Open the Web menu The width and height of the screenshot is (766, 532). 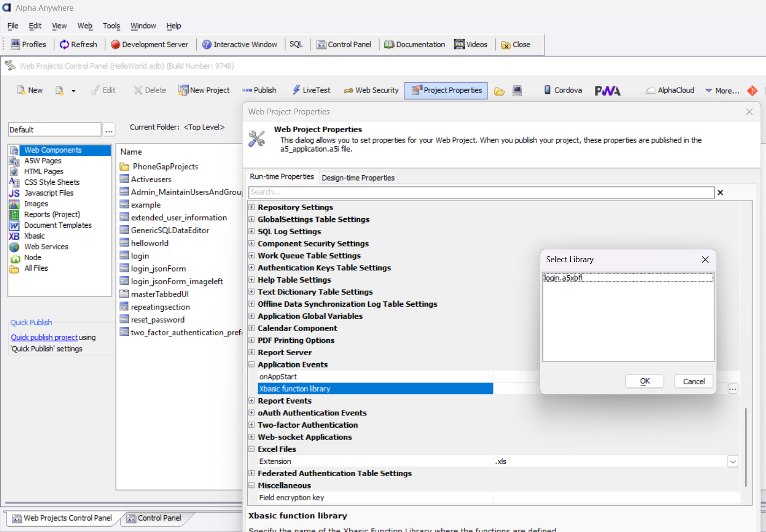tap(85, 26)
